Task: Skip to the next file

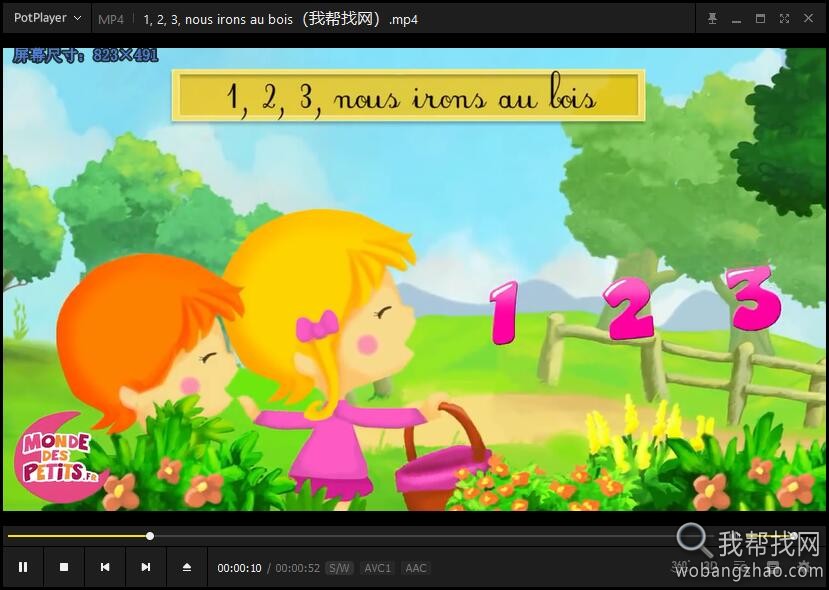Action: click(x=146, y=567)
